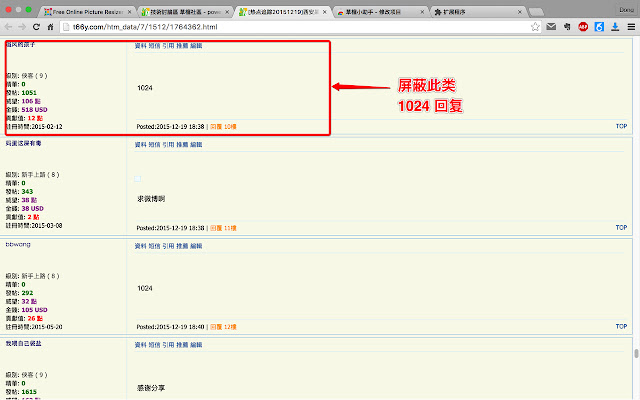Click the small broken image in floor 11 post
Viewport: 640px width, 400px height.
pos(138,179)
